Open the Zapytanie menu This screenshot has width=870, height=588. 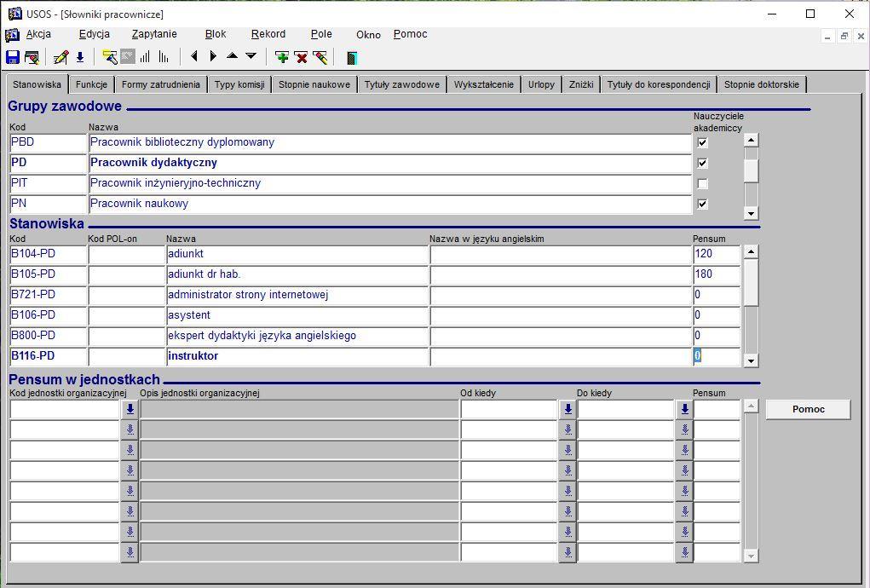[x=154, y=34]
